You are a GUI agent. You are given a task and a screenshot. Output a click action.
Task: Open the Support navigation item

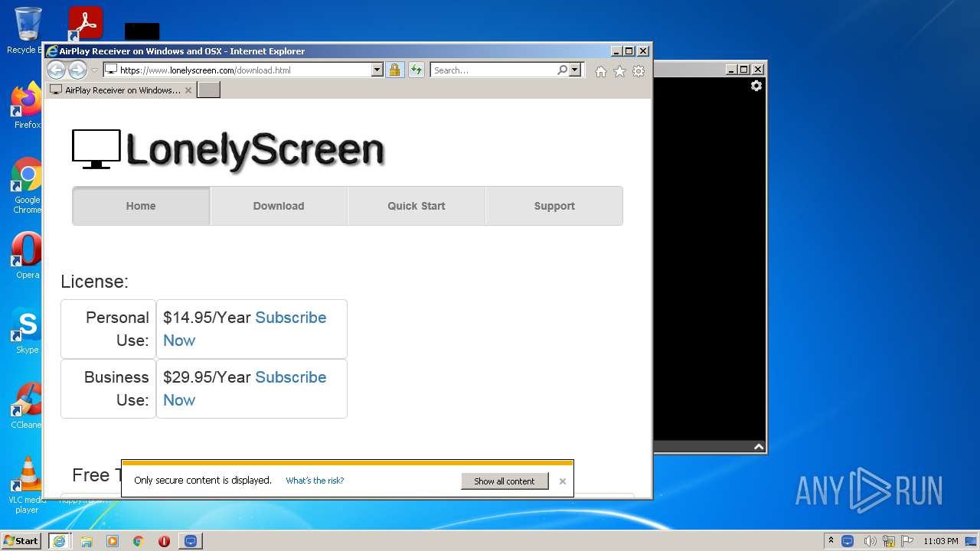[554, 206]
